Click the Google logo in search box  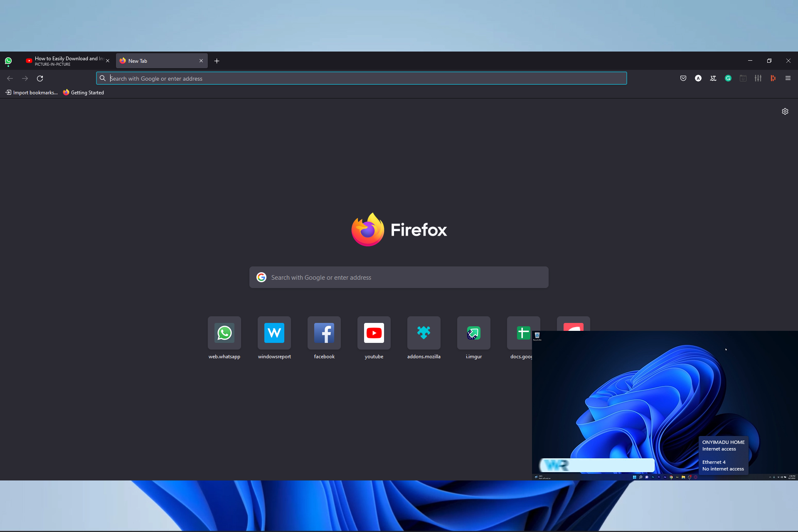click(x=261, y=277)
